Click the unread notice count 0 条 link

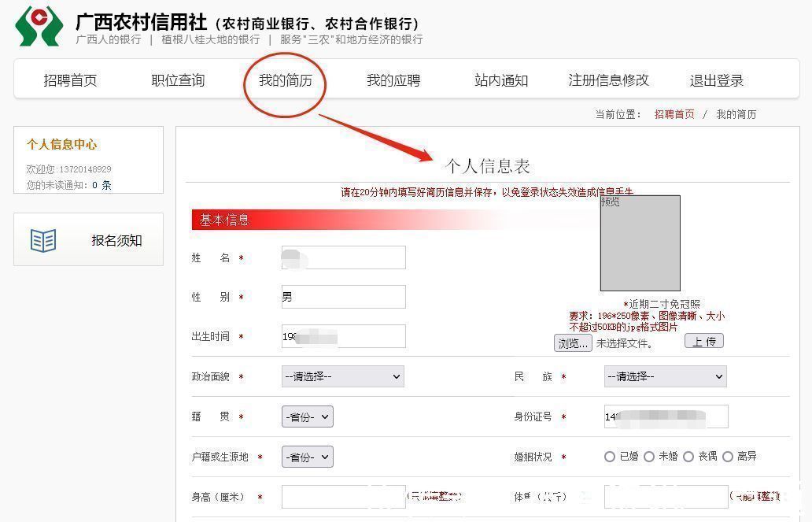tap(101, 185)
